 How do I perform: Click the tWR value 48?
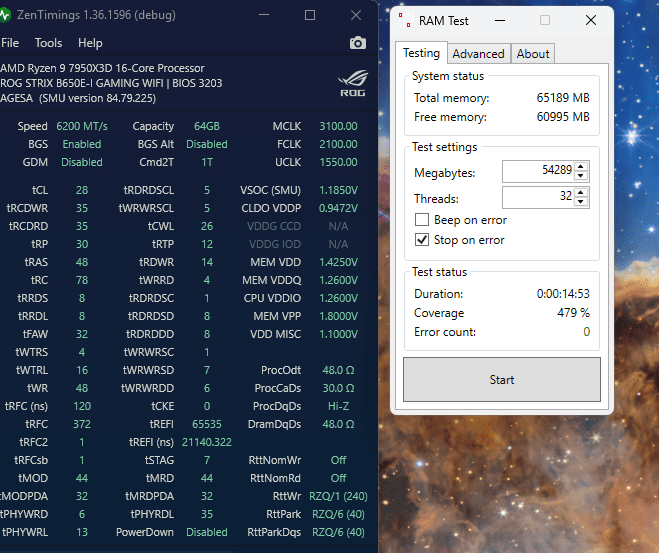(82, 388)
